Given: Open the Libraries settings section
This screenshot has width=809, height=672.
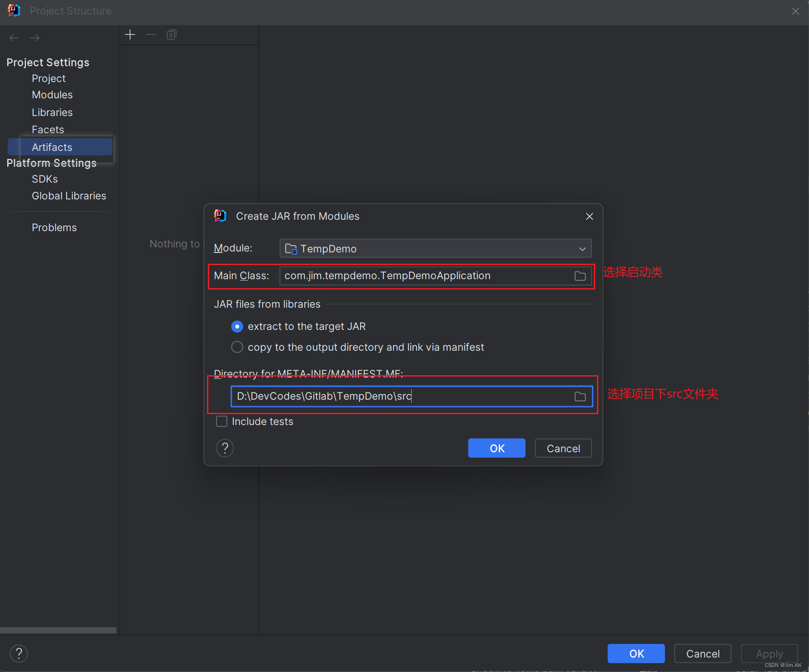Looking at the screenshot, I should [x=52, y=112].
